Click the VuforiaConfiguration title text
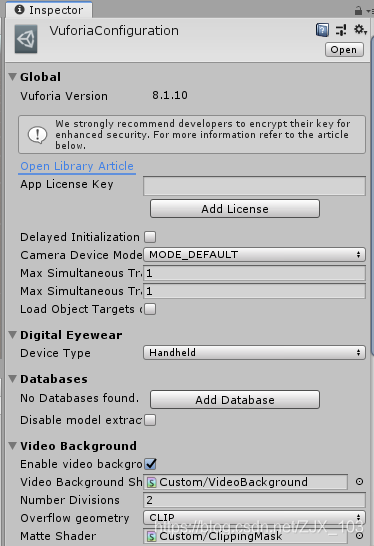The width and height of the screenshot is (374, 546). click(x=114, y=31)
